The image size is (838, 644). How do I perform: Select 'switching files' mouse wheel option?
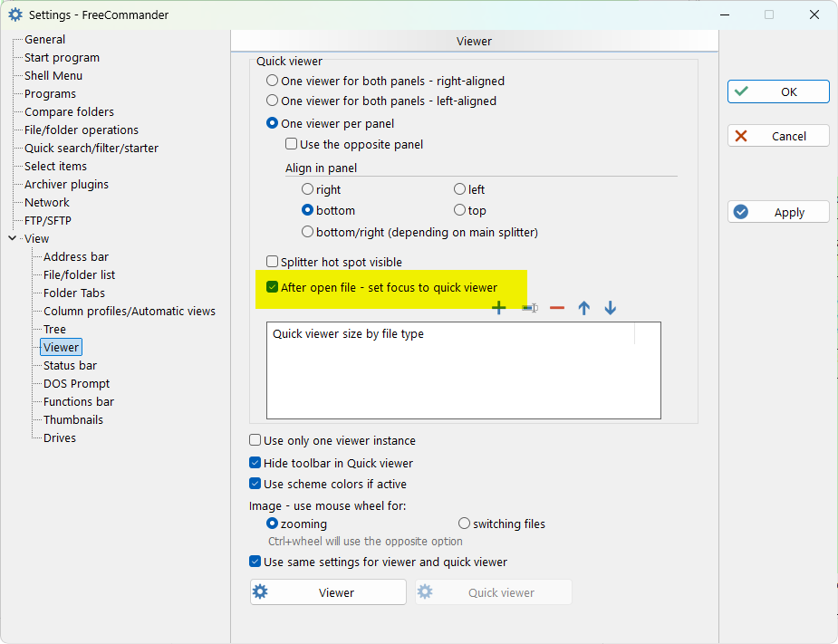(465, 524)
